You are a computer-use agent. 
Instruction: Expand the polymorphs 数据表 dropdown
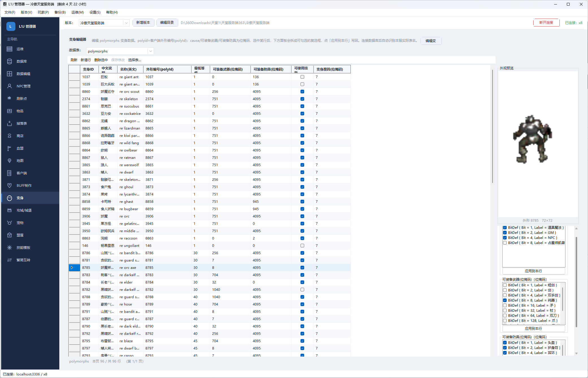(151, 51)
